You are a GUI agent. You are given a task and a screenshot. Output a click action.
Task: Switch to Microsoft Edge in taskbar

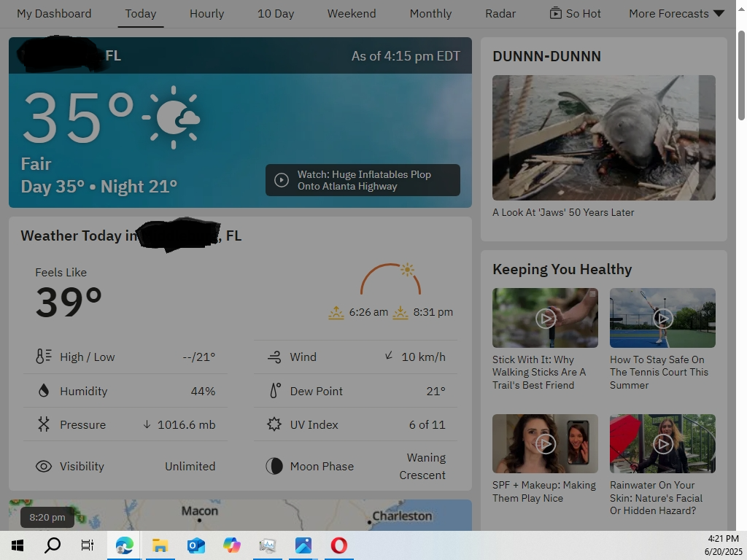click(x=124, y=545)
